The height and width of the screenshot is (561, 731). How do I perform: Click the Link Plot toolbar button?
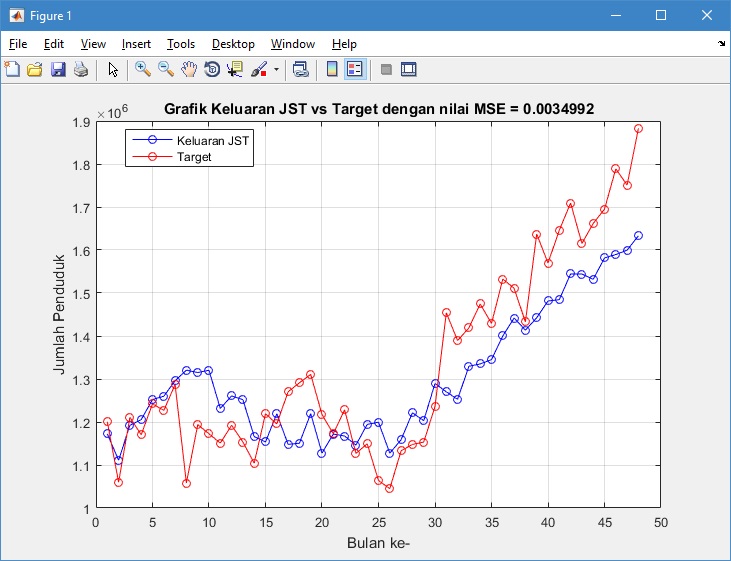click(x=300, y=69)
